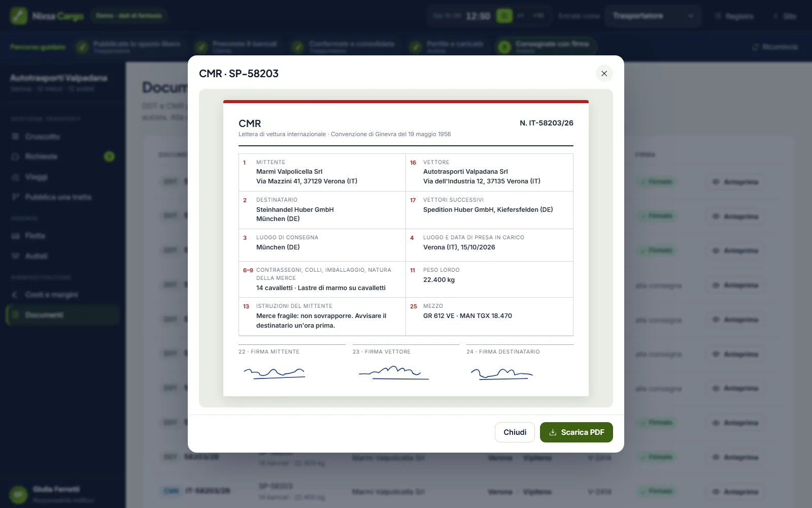
Task: Click gross weight value 22.400 kg
Action: tap(439, 280)
